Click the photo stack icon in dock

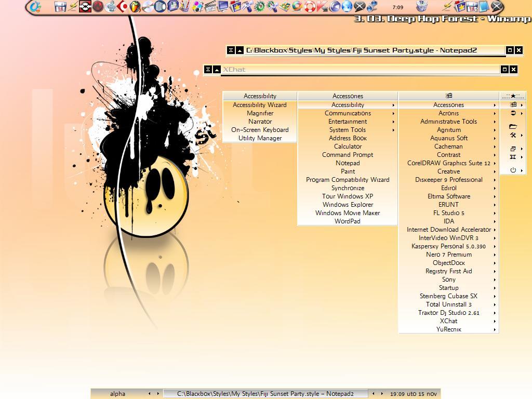coord(285,6)
